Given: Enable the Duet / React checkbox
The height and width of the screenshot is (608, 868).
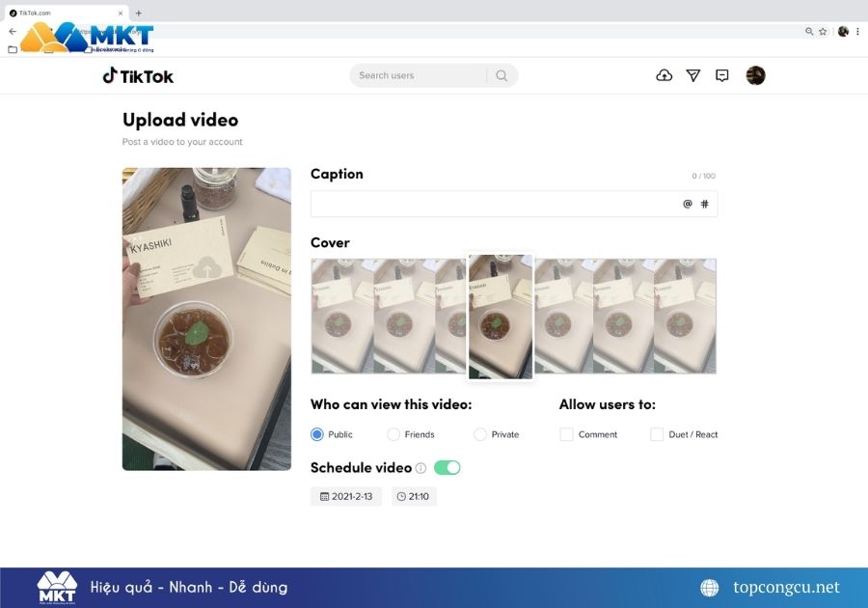Looking at the screenshot, I should [657, 434].
